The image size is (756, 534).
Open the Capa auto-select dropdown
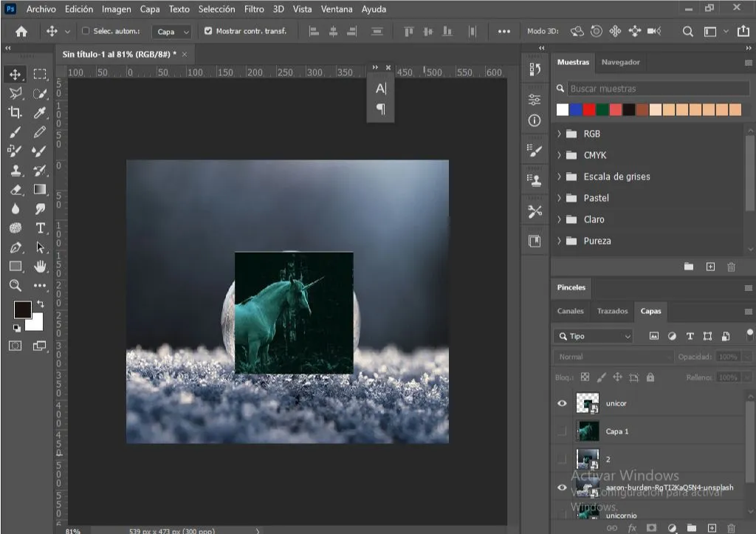pos(171,32)
